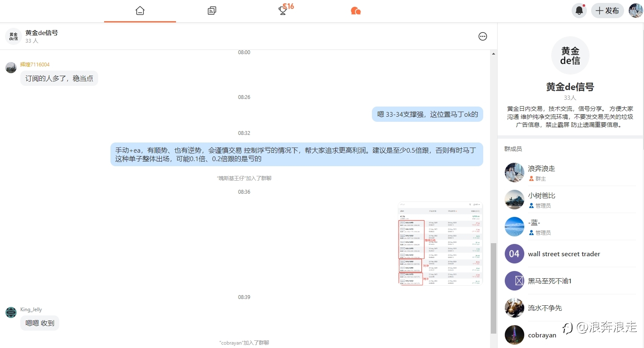
Task: Click the group description text
Action: point(570,117)
